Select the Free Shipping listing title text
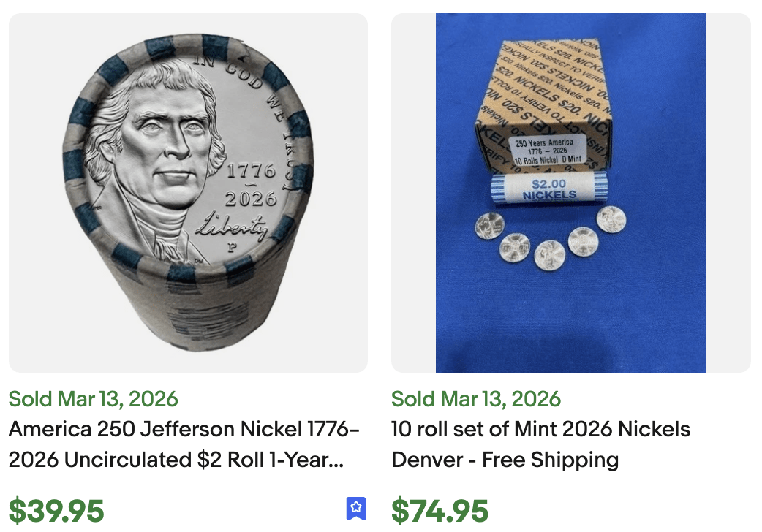 click(x=541, y=460)
